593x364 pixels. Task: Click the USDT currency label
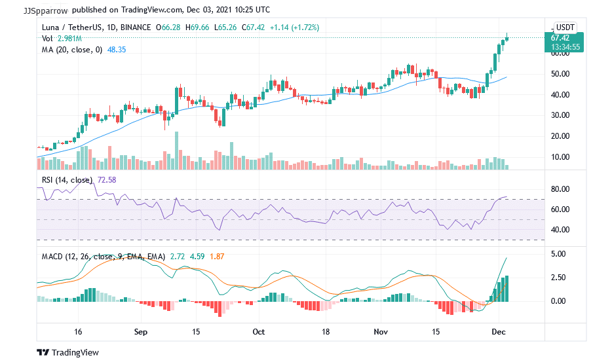click(x=565, y=27)
